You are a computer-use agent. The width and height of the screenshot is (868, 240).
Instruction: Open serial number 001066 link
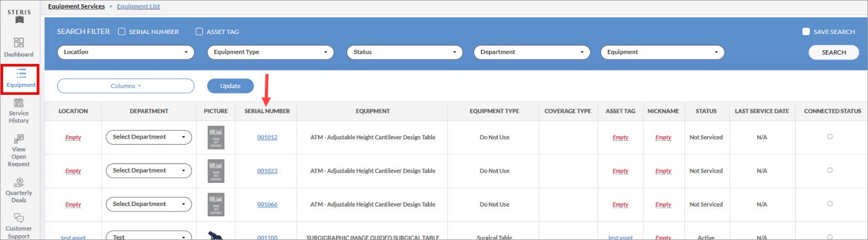[x=267, y=205]
